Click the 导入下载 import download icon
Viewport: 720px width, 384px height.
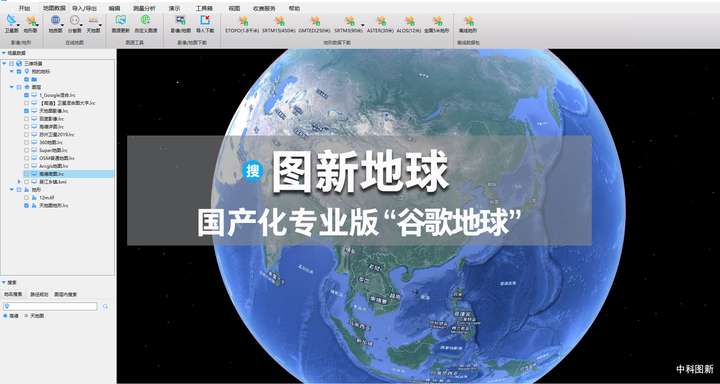coord(205,20)
